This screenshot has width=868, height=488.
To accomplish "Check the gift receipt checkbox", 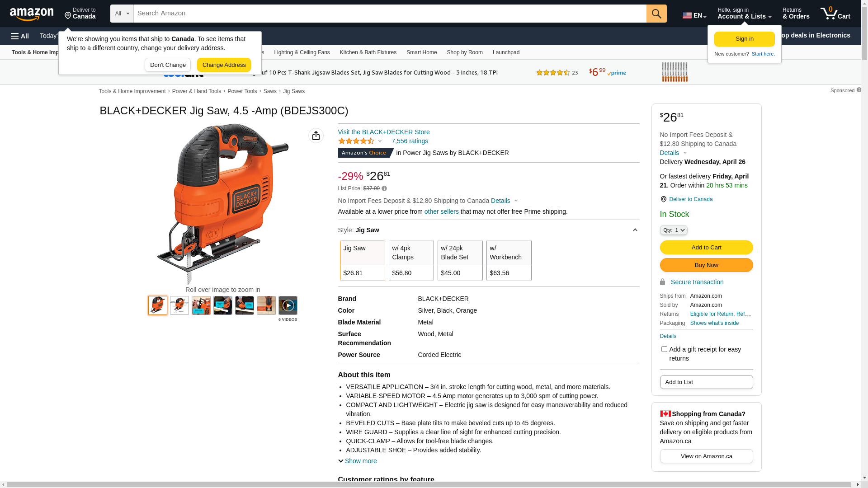I will click(x=664, y=349).
